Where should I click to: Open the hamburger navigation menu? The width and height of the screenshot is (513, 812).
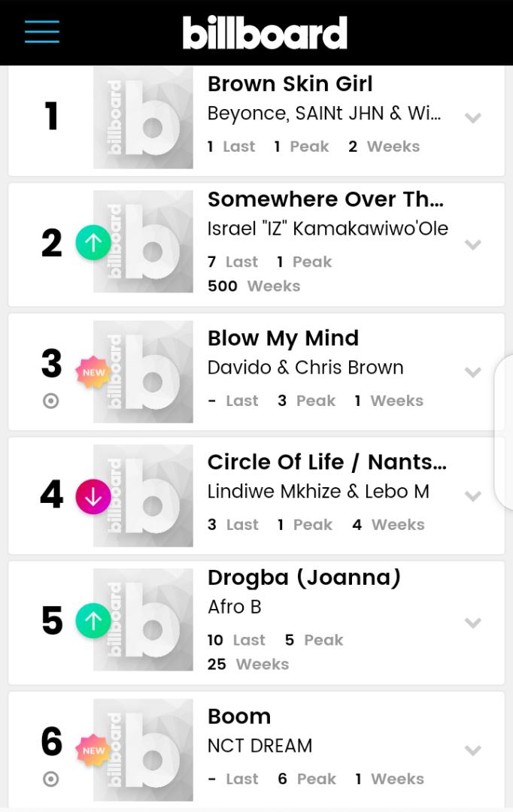pos(41,32)
